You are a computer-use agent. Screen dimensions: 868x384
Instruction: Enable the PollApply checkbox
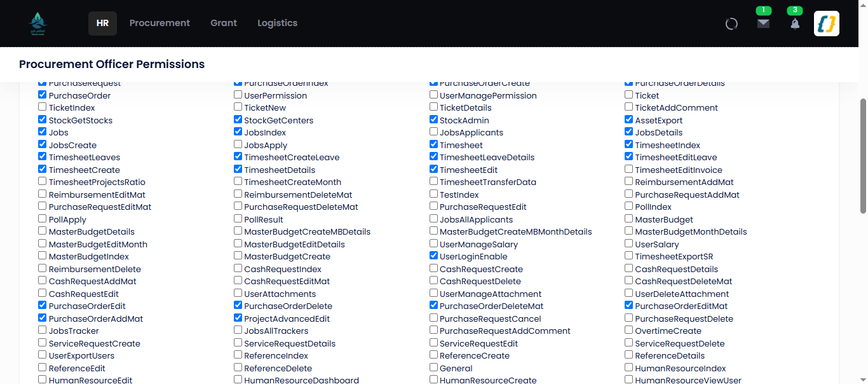(x=43, y=219)
